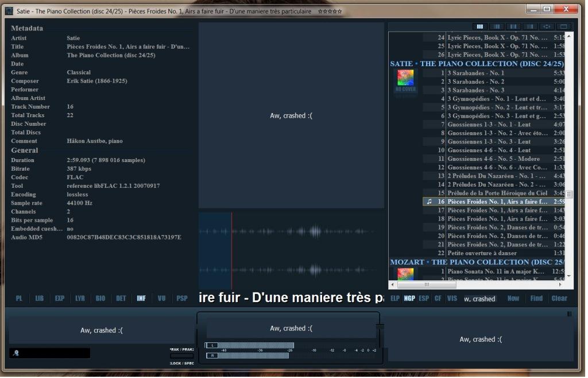Click the music note icon on track 16
Viewport: 588px width, 378px height.
click(x=430, y=202)
